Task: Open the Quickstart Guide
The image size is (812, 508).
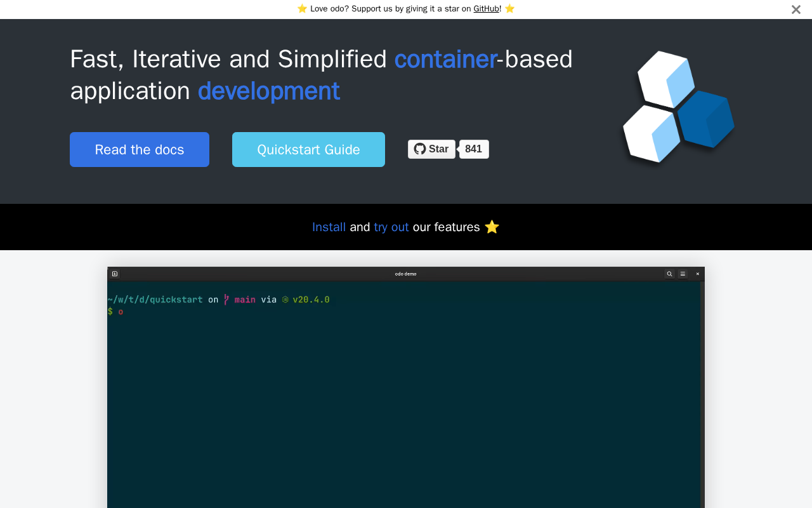Action: [308, 149]
